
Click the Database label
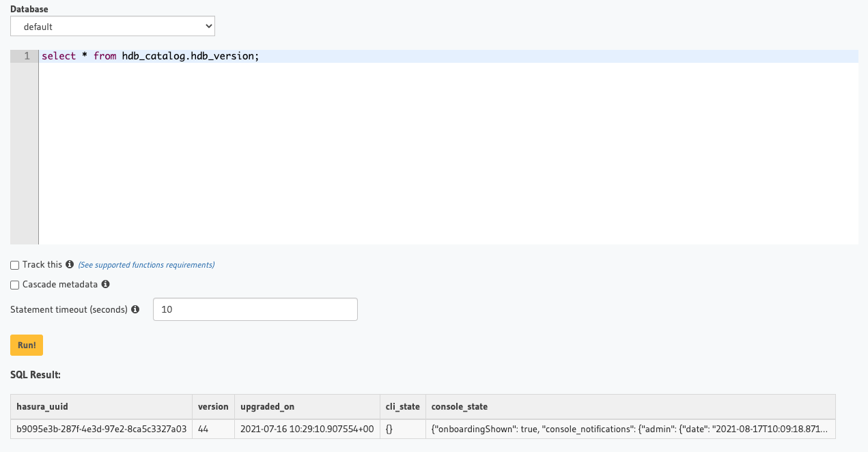29,10
